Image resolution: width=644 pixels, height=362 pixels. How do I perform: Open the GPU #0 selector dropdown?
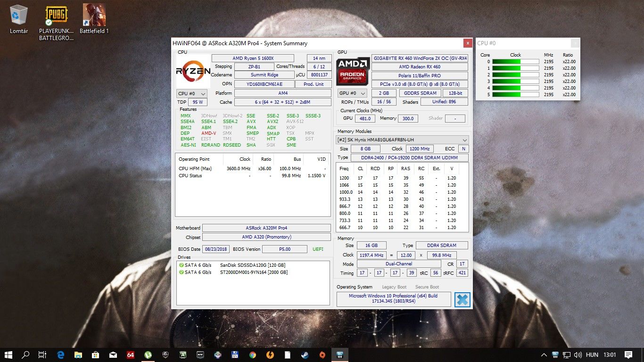pos(352,93)
